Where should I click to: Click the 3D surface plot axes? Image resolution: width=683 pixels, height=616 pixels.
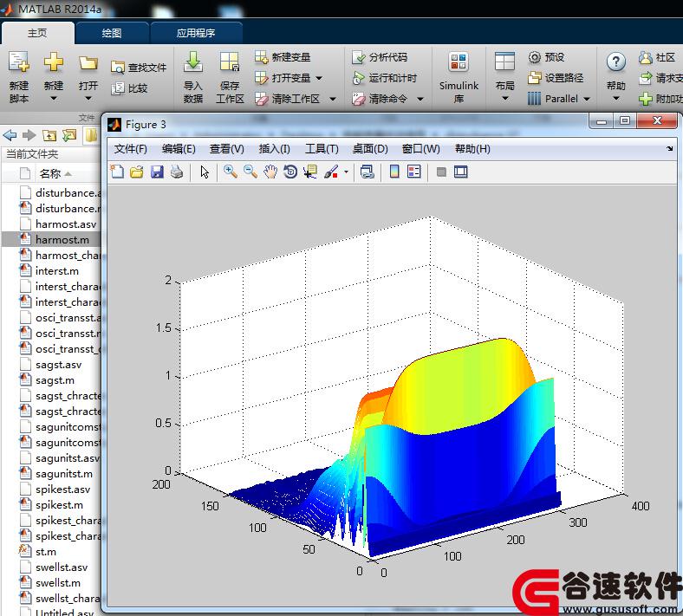click(400, 387)
